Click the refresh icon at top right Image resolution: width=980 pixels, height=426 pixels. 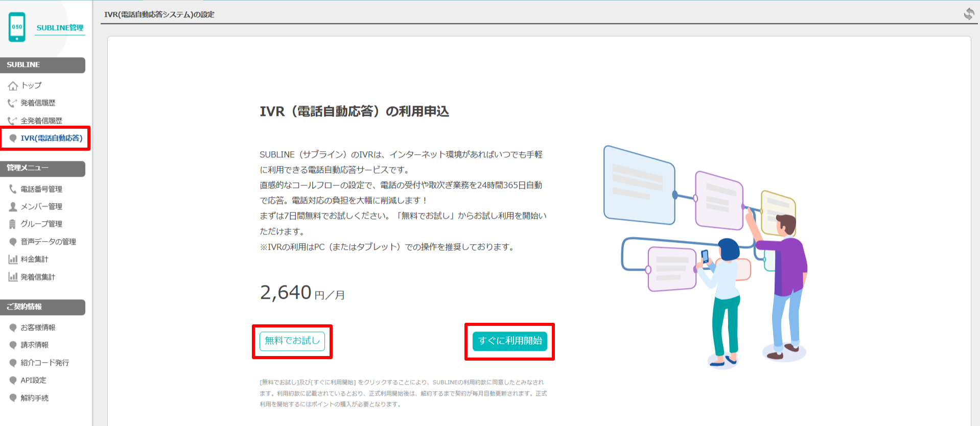click(969, 14)
